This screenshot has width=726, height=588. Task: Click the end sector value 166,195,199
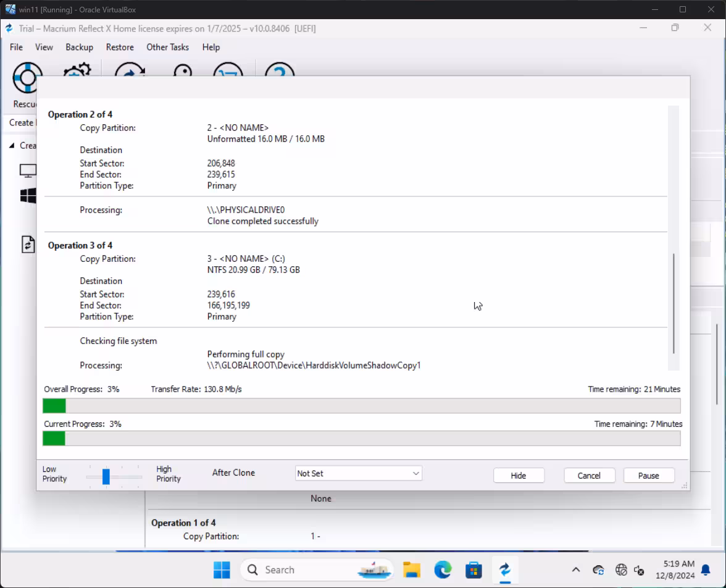228,305
